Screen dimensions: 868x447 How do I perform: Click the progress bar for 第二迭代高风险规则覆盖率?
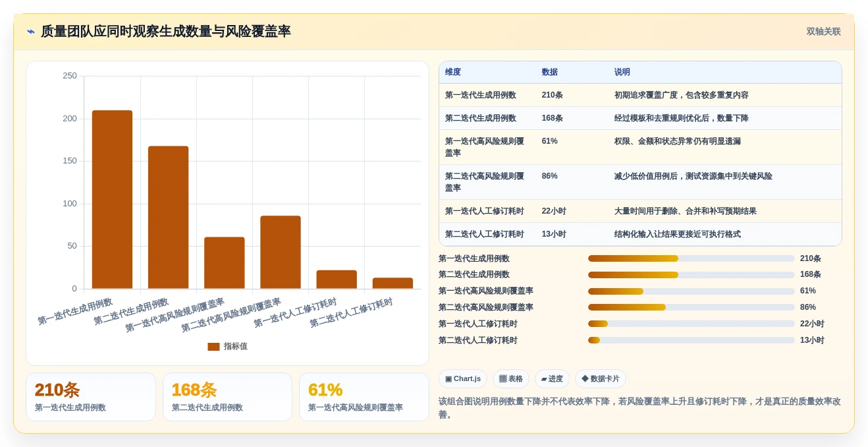[x=692, y=307]
